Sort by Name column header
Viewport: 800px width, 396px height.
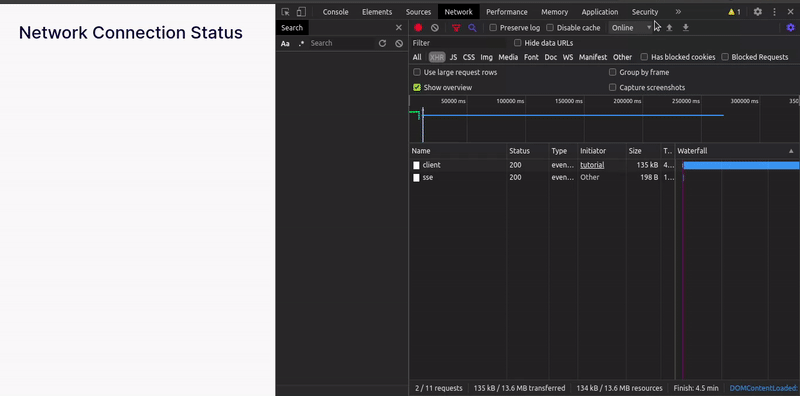pos(458,151)
